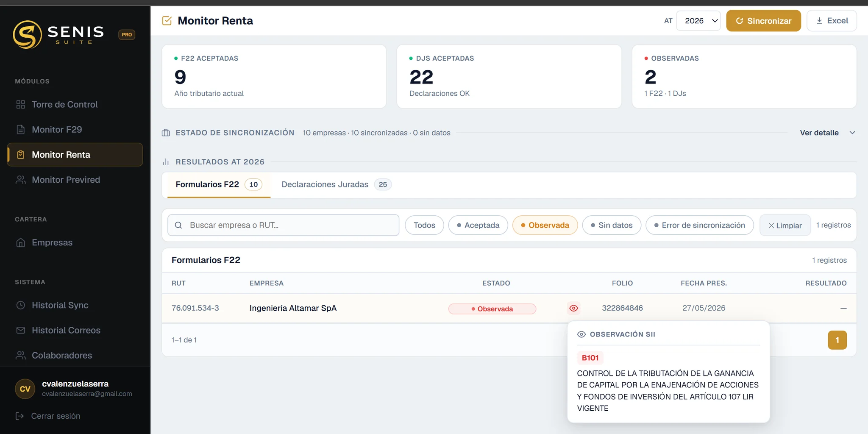Click the 1–1 de 1 pagination text

(184, 340)
